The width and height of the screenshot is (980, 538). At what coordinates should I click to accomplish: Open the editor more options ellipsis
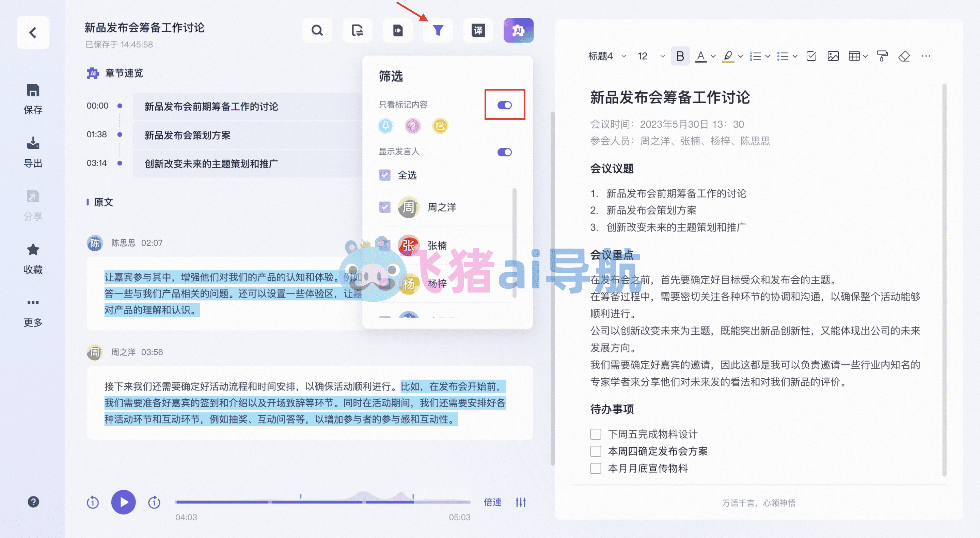pos(926,56)
